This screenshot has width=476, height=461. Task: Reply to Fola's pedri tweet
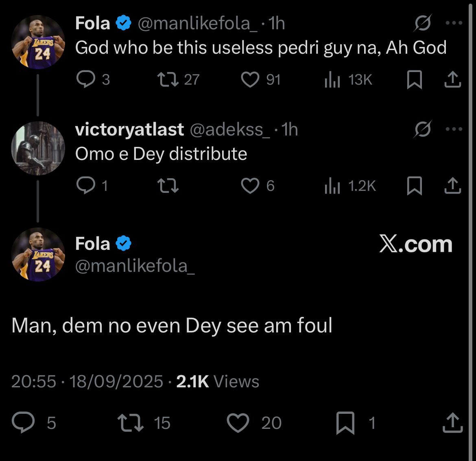tap(85, 80)
